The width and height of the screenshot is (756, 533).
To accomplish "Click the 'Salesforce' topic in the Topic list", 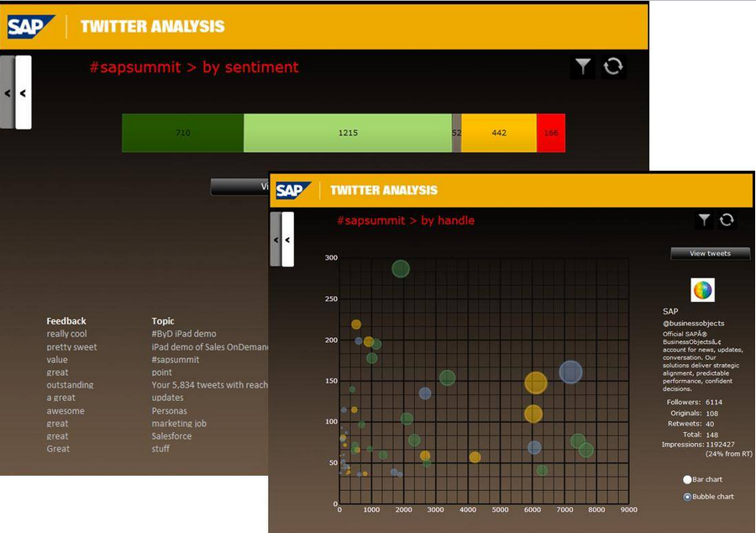I will [x=171, y=436].
